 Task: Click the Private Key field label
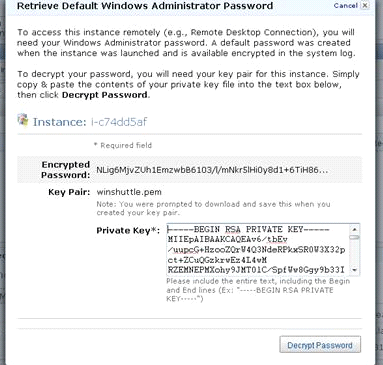[x=128, y=231]
